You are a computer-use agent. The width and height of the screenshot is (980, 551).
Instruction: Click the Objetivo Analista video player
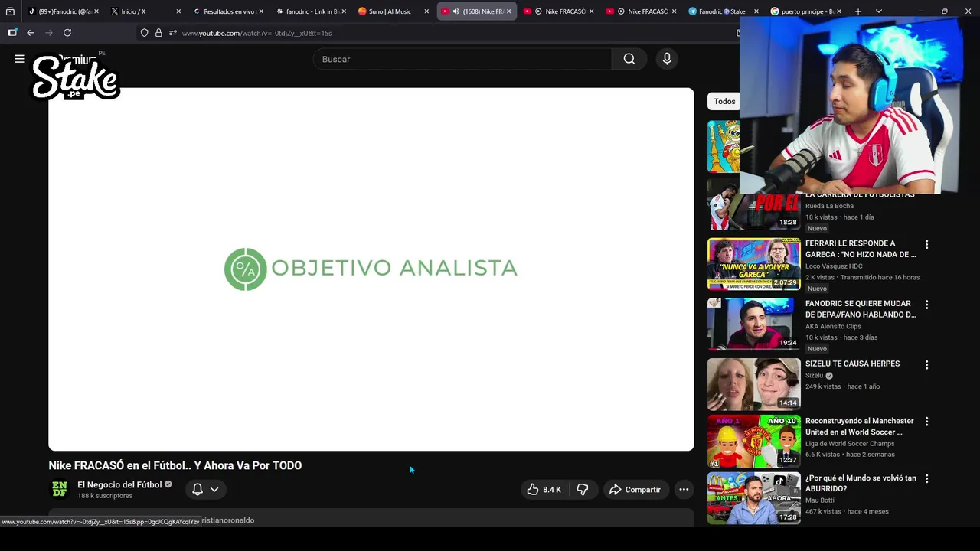[371, 269]
